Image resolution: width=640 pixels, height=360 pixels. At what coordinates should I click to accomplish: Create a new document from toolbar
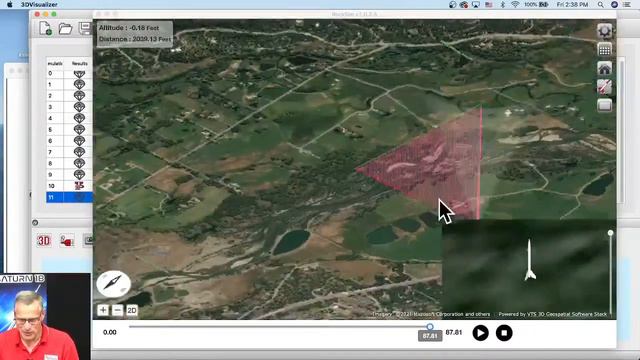click(x=45, y=29)
